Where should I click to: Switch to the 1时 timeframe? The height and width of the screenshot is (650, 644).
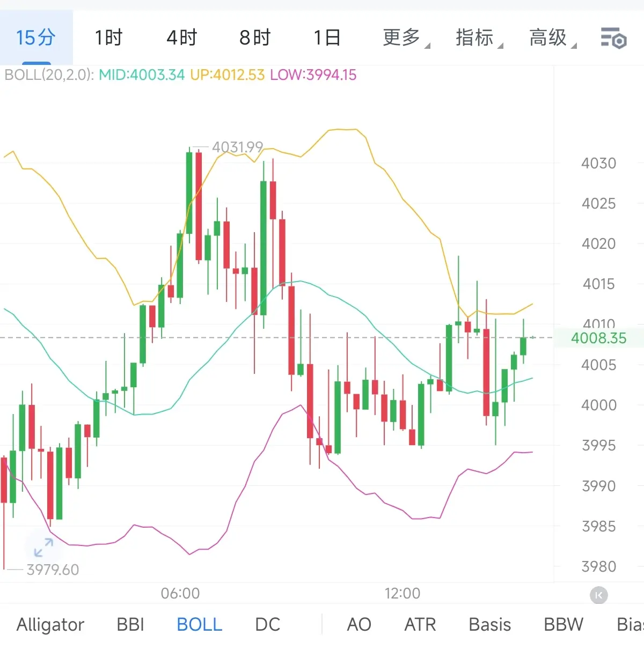click(x=108, y=38)
